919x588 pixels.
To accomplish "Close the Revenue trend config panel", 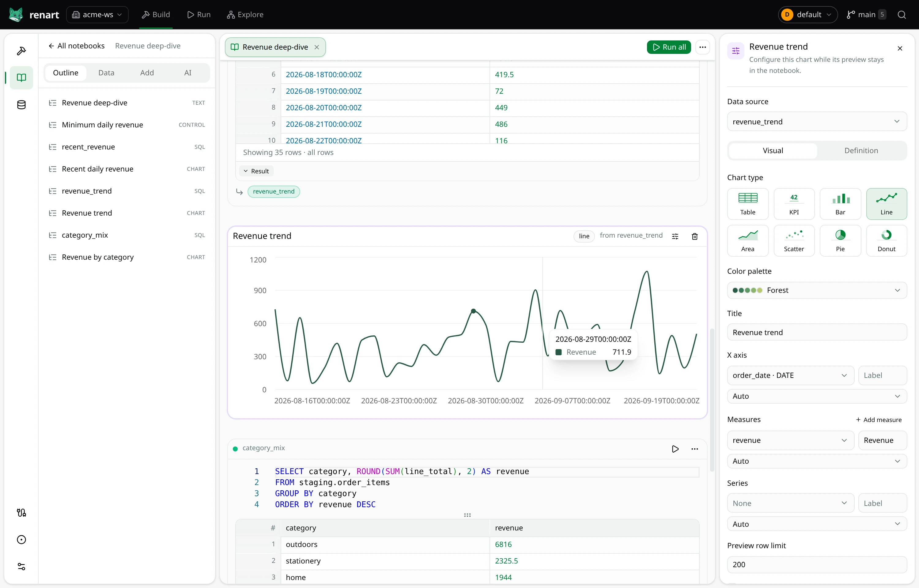I will (x=900, y=48).
